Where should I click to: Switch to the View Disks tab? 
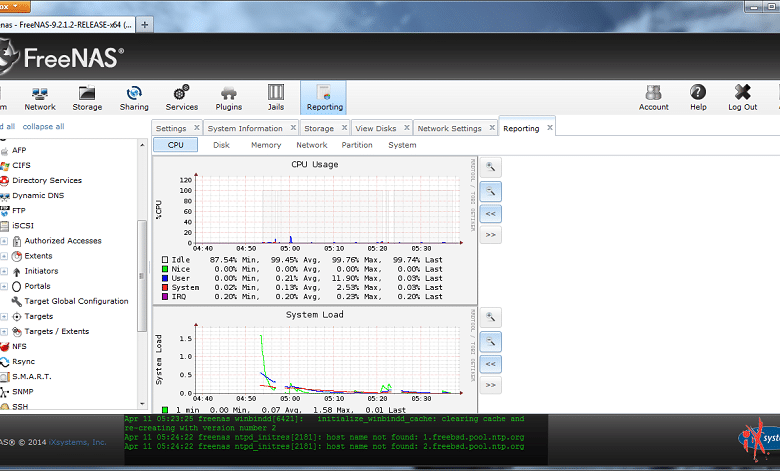click(x=376, y=128)
